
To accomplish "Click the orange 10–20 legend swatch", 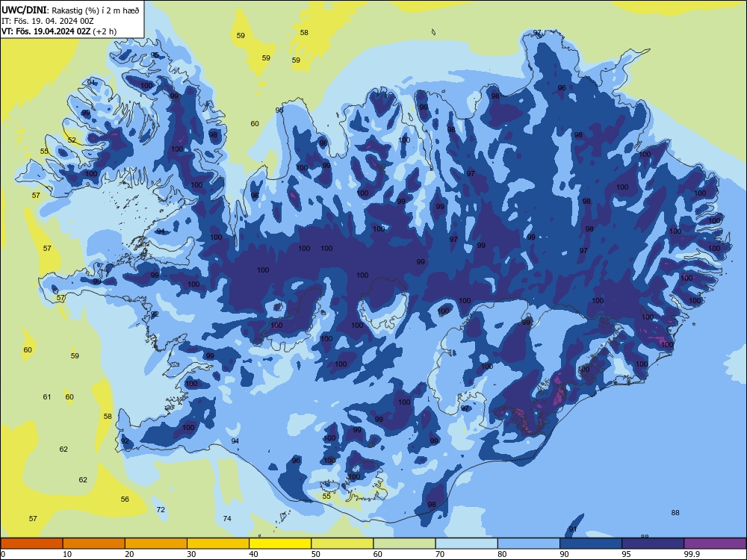I will pyautogui.click(x=94, y=544).
